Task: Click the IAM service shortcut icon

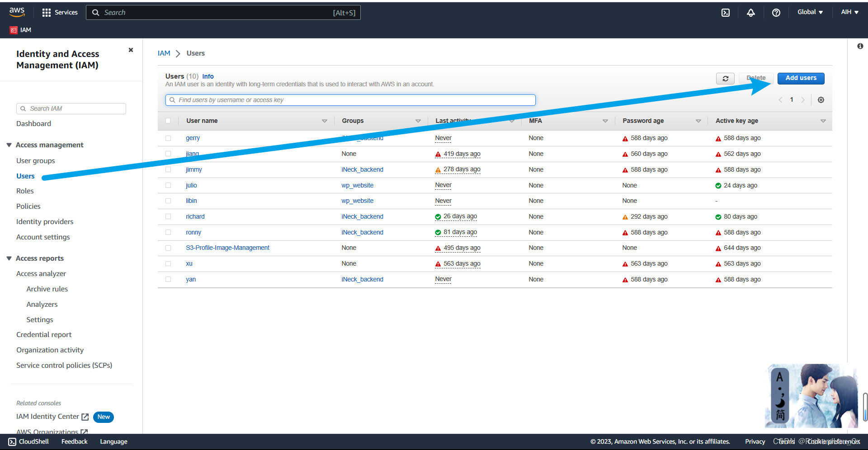Action: pos(14,30)
